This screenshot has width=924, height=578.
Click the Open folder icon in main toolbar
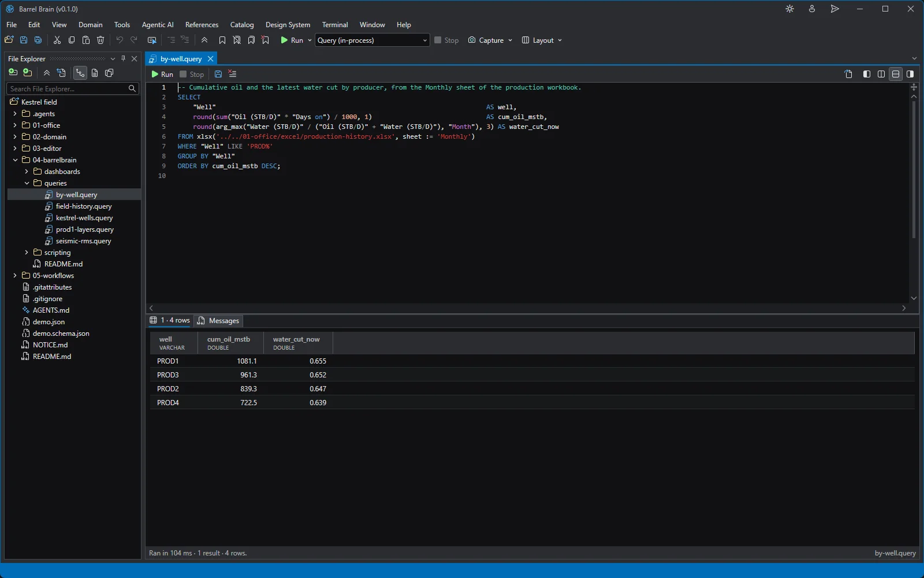[9, 40]
